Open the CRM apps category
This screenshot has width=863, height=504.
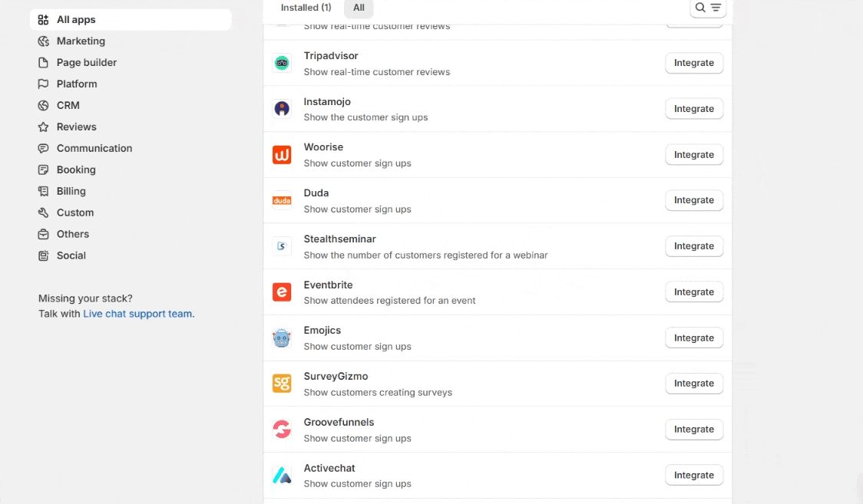point(68,106)
